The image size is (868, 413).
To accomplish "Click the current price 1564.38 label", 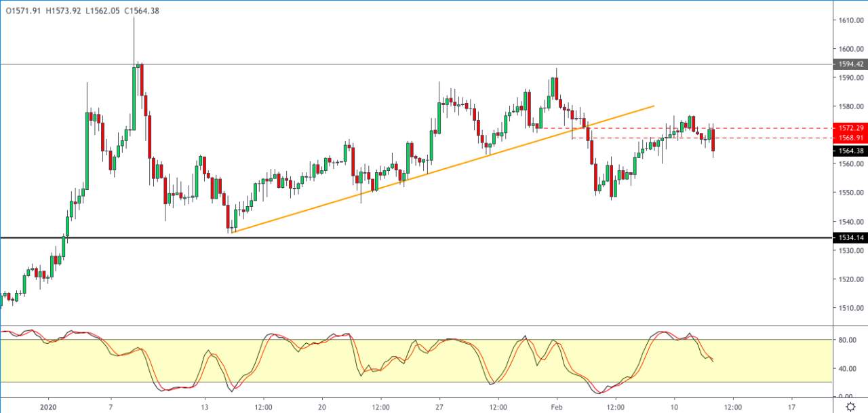I will pyautogui.click(x=850, y=151).
